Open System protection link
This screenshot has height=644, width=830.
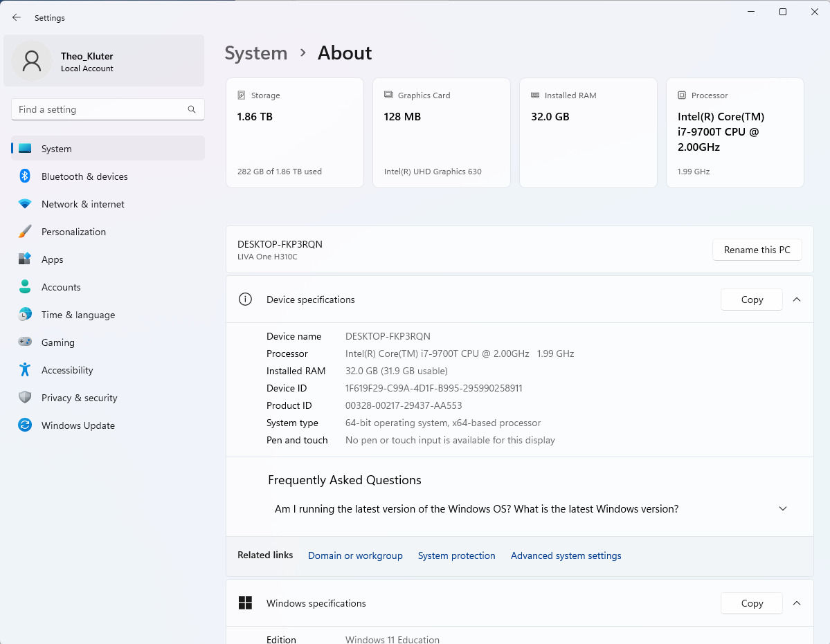(x=456, y=555)
